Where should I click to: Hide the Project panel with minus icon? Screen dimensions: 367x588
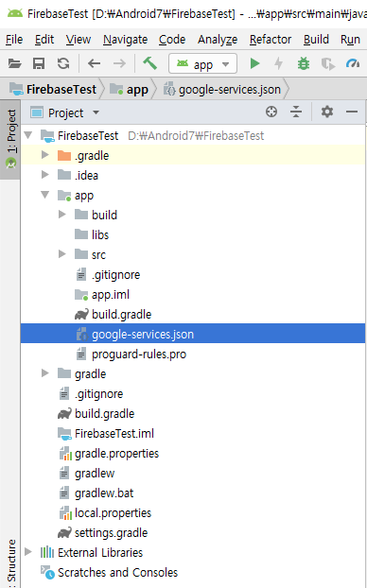click(352, 112)
